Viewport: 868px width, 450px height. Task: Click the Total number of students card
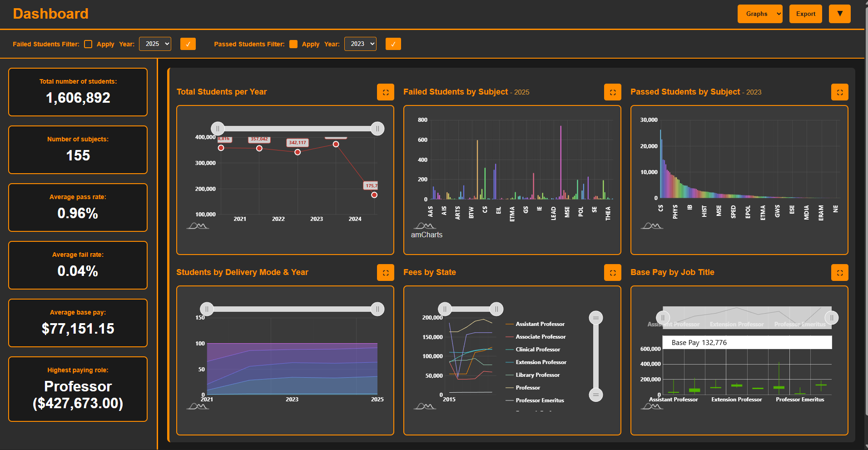coord(78,92)
